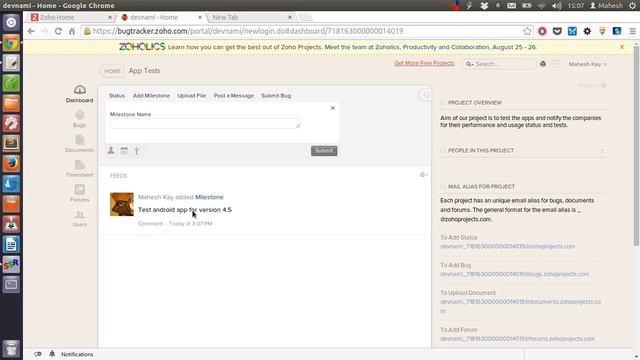
Task: Click the To Add Status email alias link
Action: (x=507, y=247)
